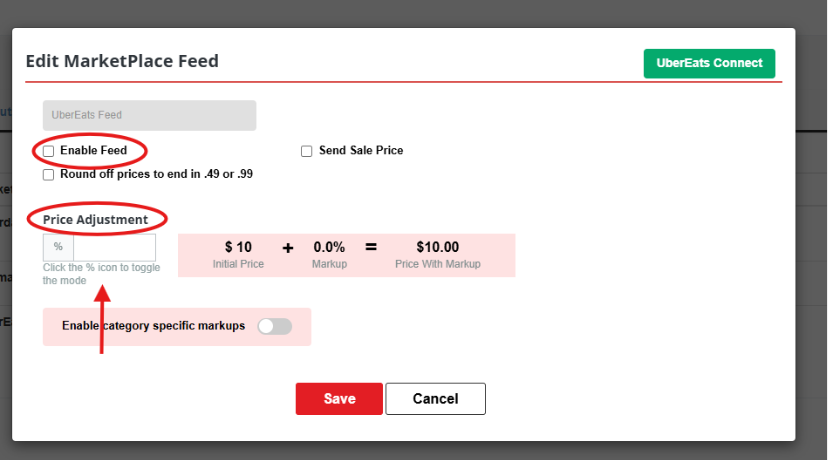Image resolution: width=828 pixels, height=460 pixels.
Task: Select the Price Adjustment heading
Action: (x=96, y=220)
